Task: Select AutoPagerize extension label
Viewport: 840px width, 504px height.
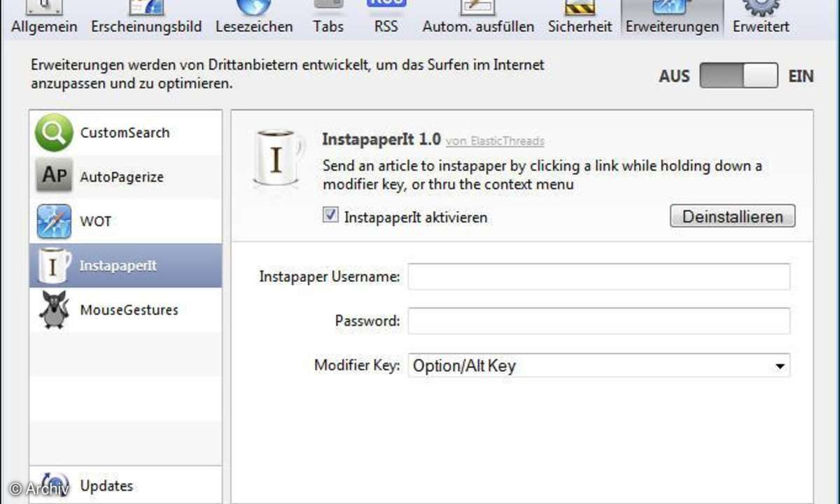Action: tap(122, 177)
